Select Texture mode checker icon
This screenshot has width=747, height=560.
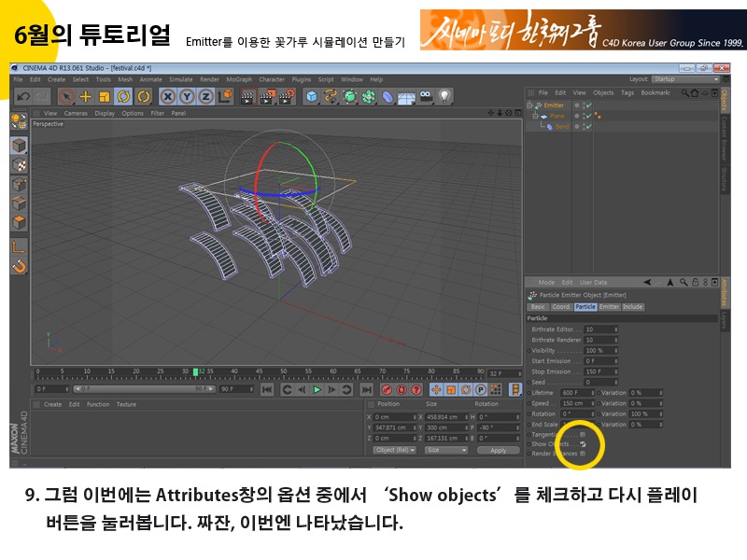coord(19,165)
